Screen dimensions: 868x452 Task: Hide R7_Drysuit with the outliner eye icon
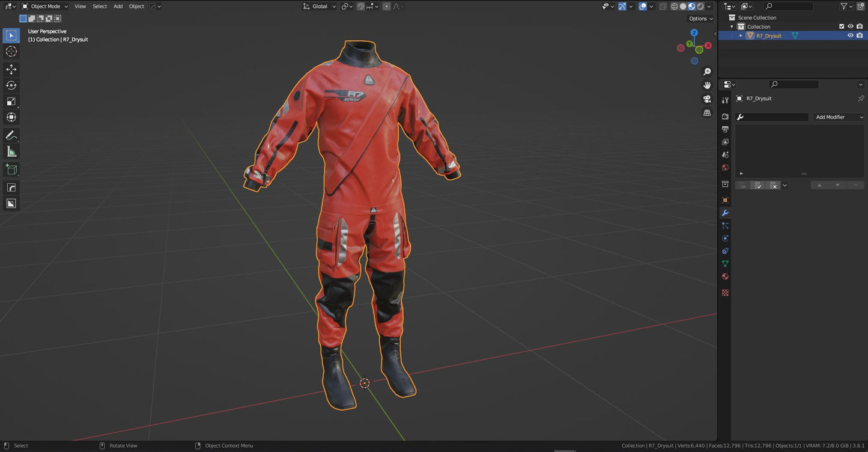pos(850,35)
